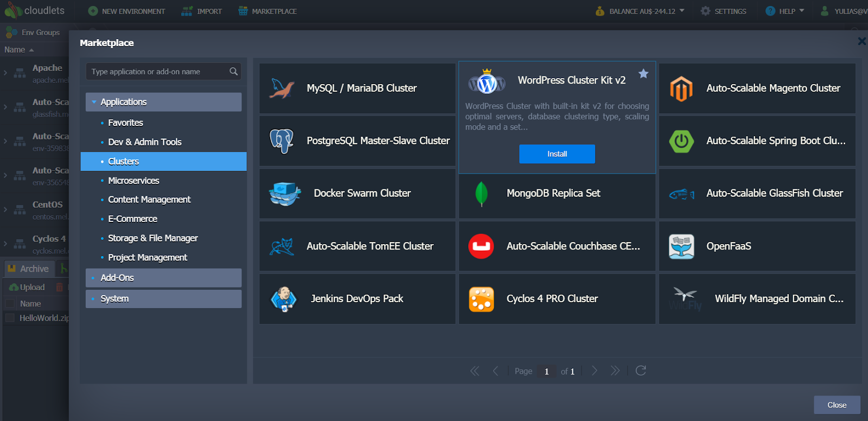Click the GlassFish Cluster fish icon

click(682, 194)
